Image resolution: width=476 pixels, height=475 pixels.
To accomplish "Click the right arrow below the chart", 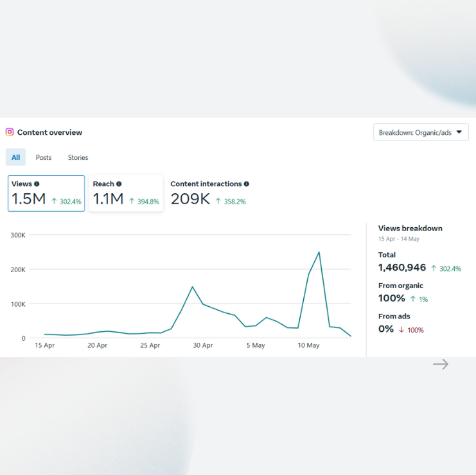I will pyautogui.click(x=440, y=365).
